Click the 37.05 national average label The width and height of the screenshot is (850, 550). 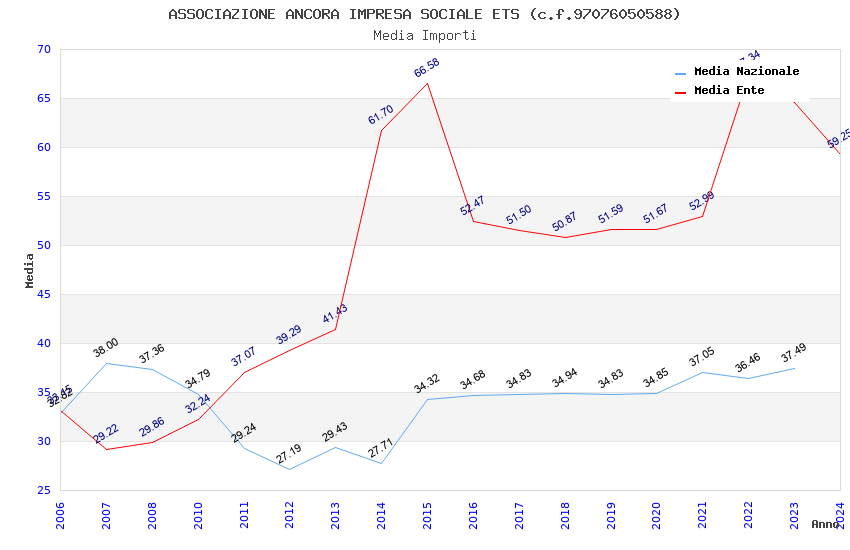pyautogui.click(x=701, y=357)
